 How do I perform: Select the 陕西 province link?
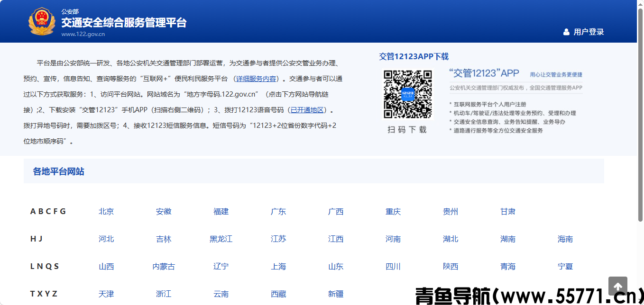[451, 267]
